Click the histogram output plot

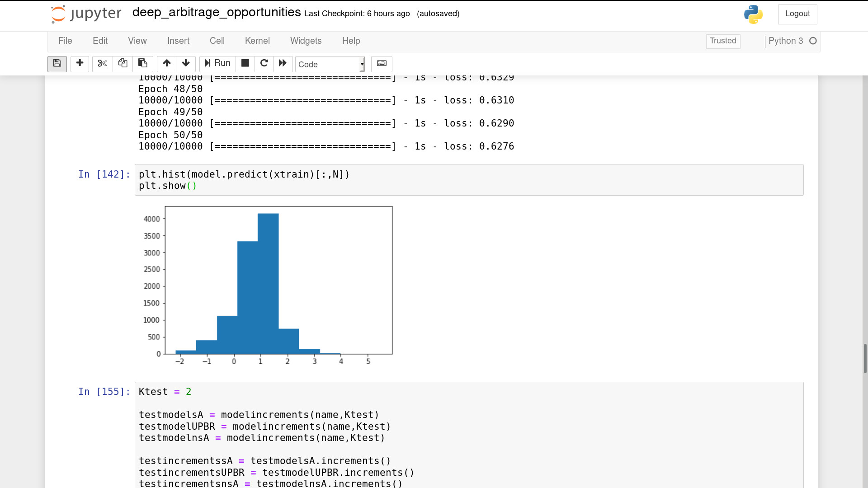(267, 286)
